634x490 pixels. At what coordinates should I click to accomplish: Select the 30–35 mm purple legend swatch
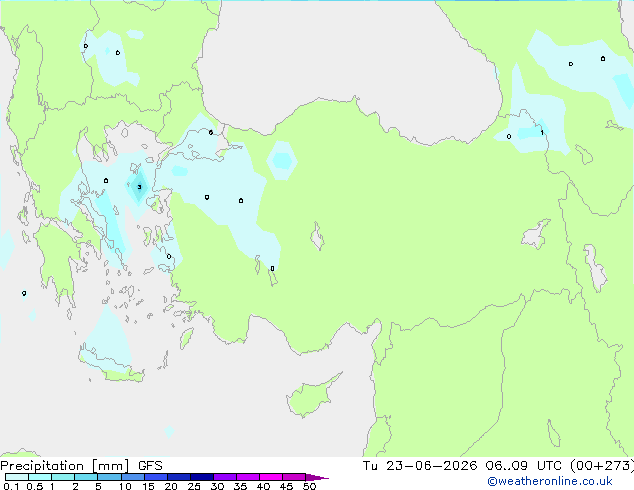225,477
